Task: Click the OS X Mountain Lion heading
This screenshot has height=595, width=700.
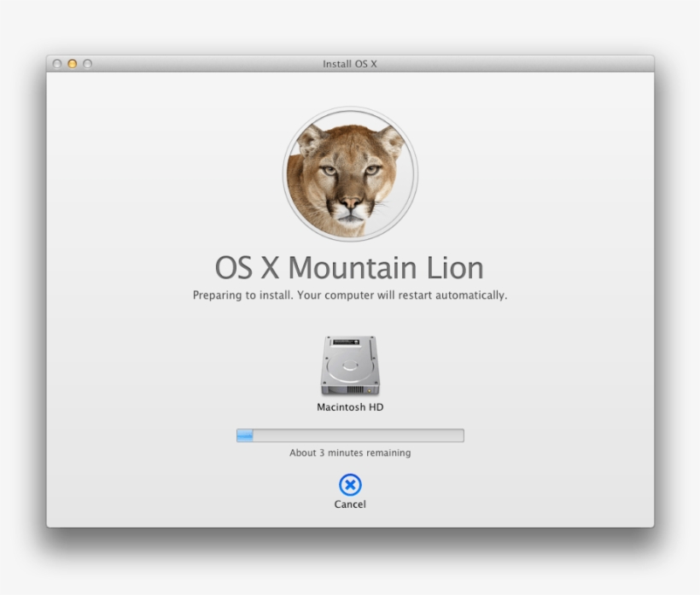Action: click(350, 268)
